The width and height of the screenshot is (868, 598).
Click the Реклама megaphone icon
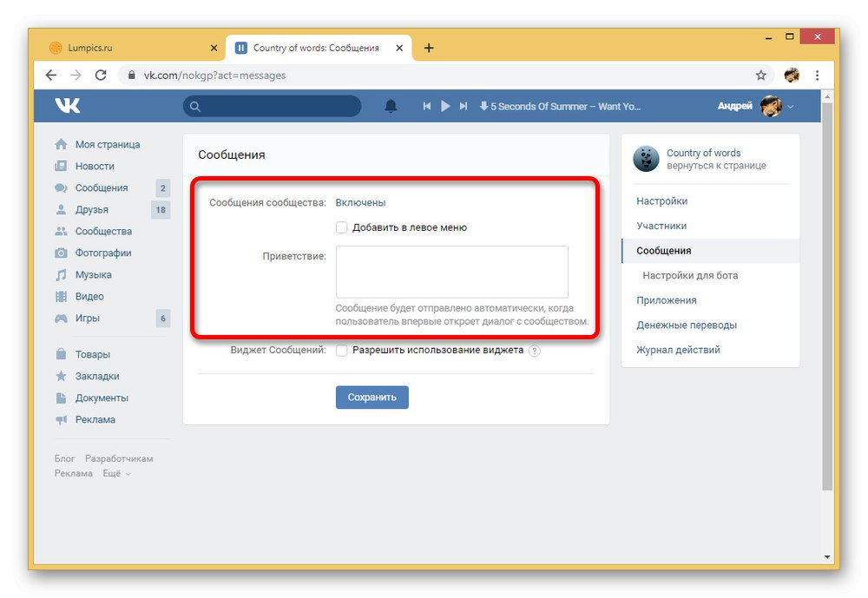pyautogui.click(x=61, y=420)
